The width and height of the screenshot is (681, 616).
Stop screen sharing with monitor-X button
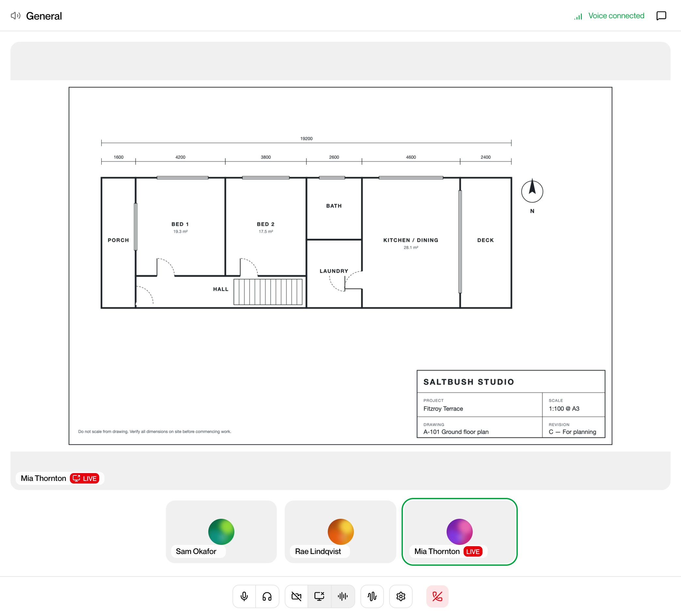click(319, 596)
